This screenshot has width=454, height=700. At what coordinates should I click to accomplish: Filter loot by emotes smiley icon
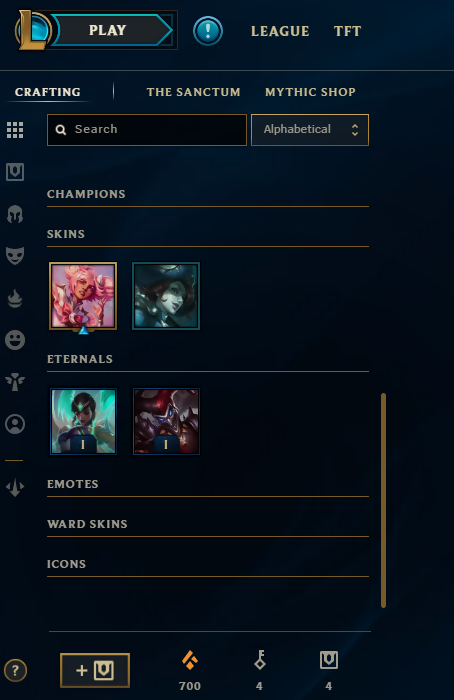click(15, 340)
